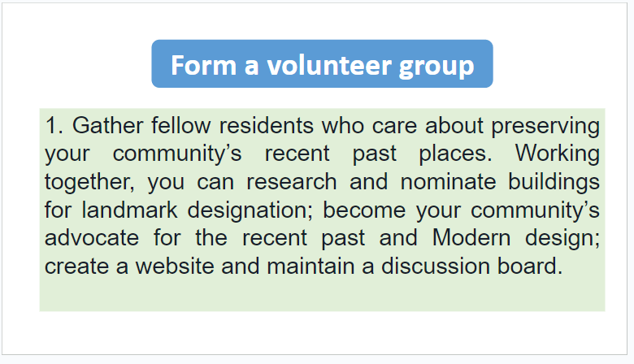This screenshot has width=634, height=364.
Task: Click the word 'Gather' in the paragraph
Action: click(x=107, y=125)
